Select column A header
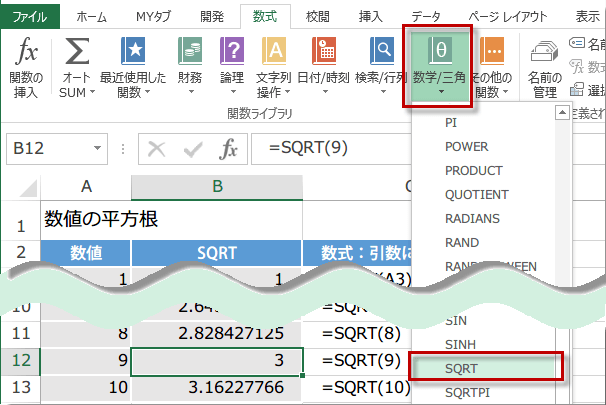 [x=86, y=187]
